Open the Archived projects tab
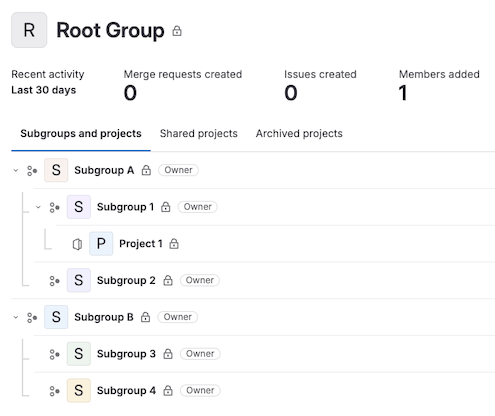Viewport: 495px width, 416px height. click(x=299, y=133)
